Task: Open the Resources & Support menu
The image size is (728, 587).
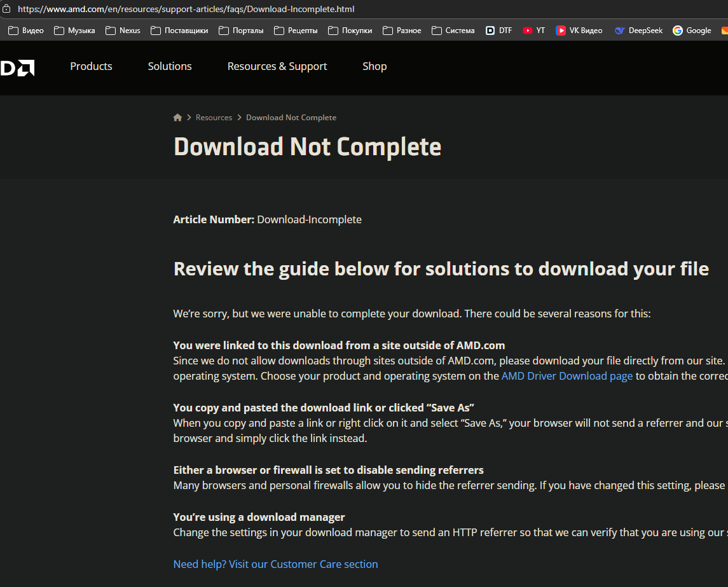Action: (277, 66)
